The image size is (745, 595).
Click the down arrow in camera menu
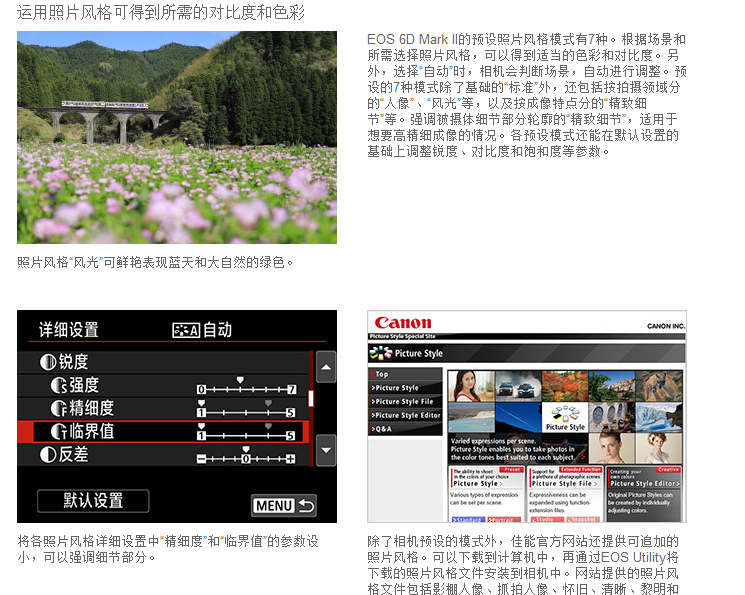326,450
